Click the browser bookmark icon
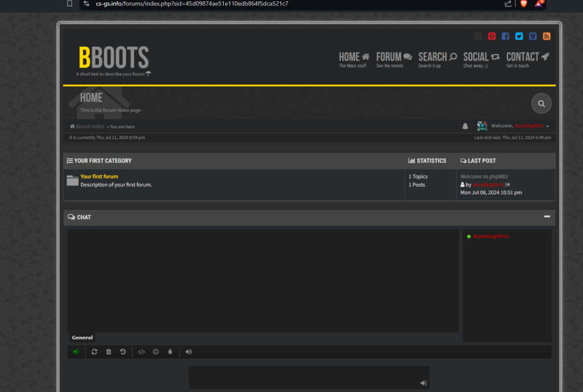The image size is (583, 392). (70, 3)
